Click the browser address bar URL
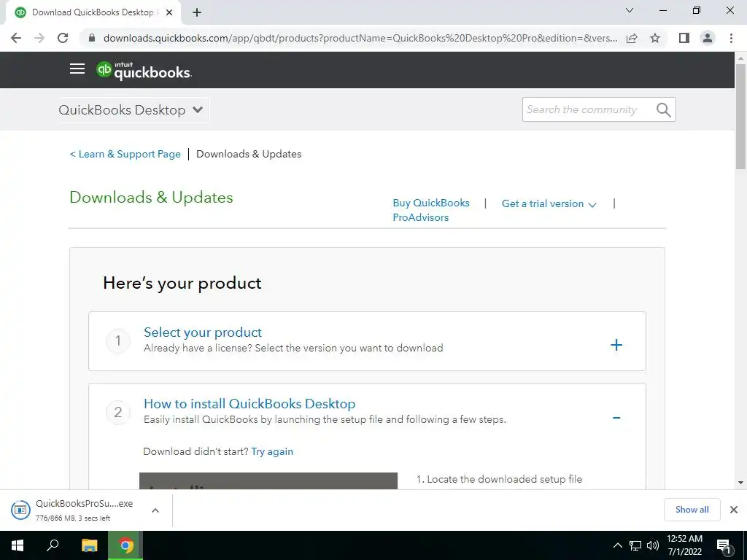The height and width of the screenshot is (560, 747). click(x=360, y=38)
